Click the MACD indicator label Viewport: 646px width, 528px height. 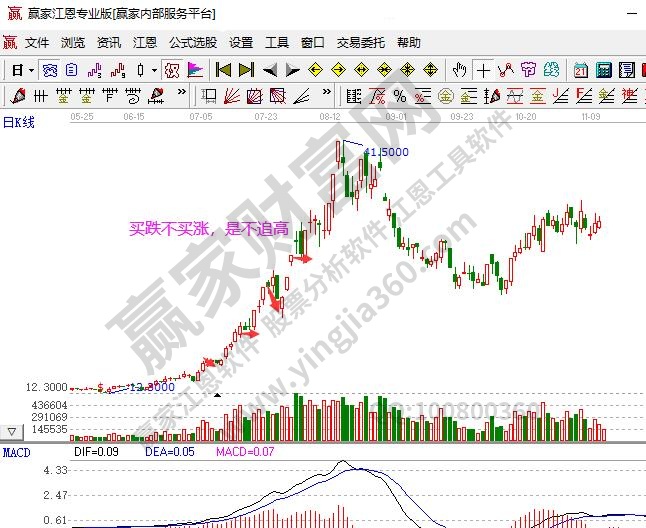point(16,452)
